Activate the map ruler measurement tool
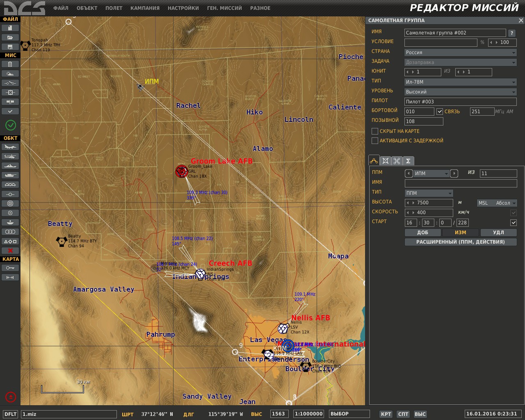Viewport: 525px width, 420px height. tap(10, 277)
